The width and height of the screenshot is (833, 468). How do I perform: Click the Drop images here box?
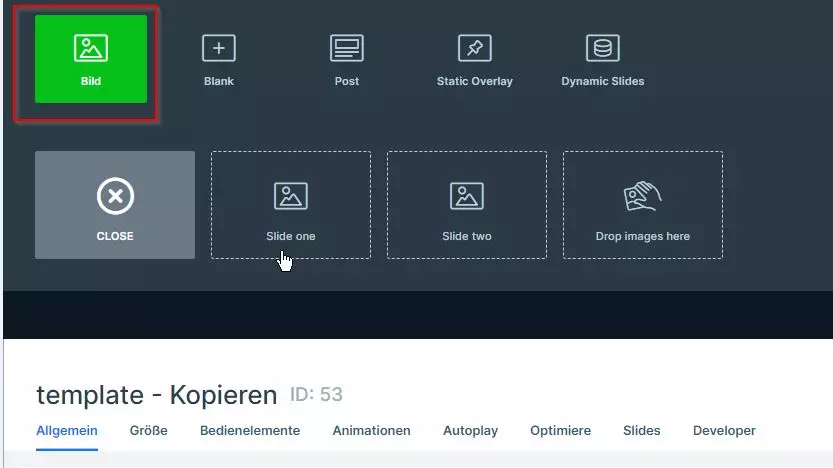[642, 205]
